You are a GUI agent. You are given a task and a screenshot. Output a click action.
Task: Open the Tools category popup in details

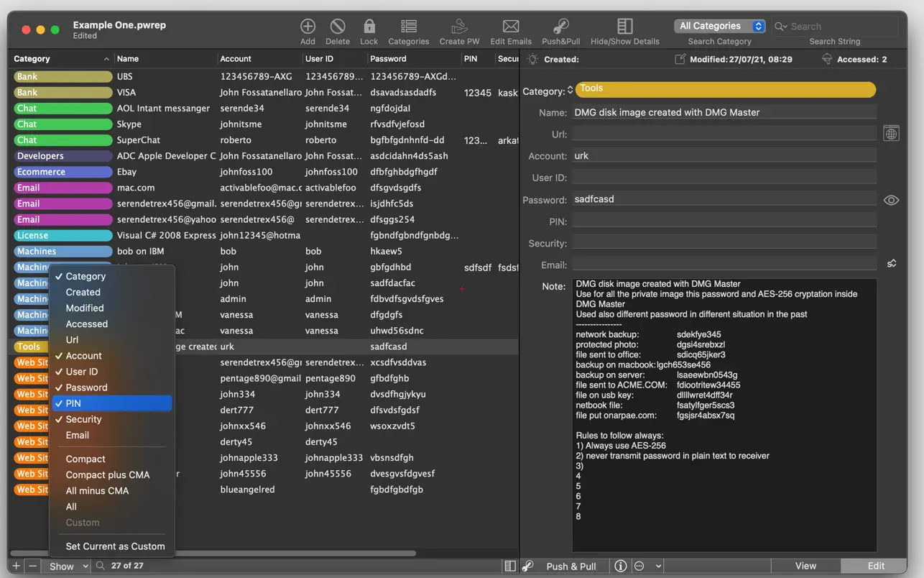click(725, 90)
